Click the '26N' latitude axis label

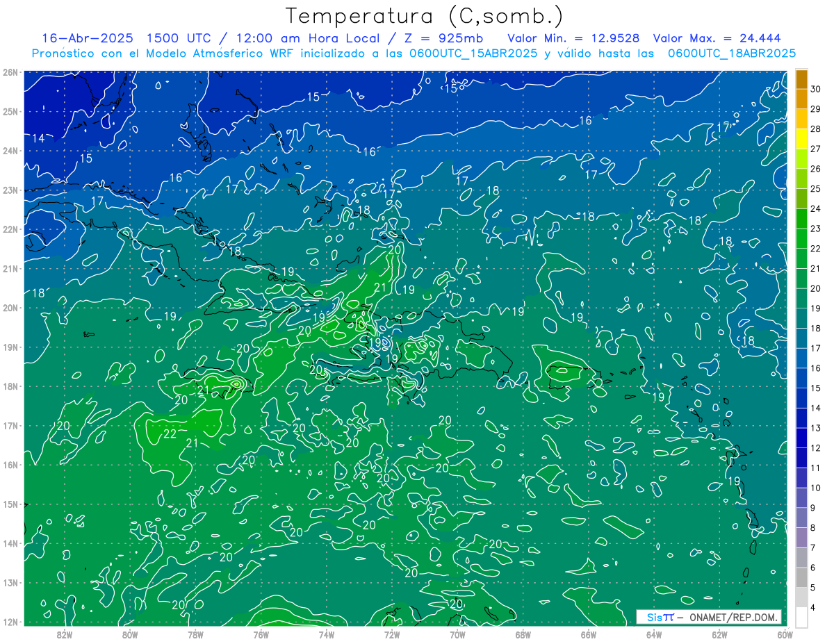[10, 72]
